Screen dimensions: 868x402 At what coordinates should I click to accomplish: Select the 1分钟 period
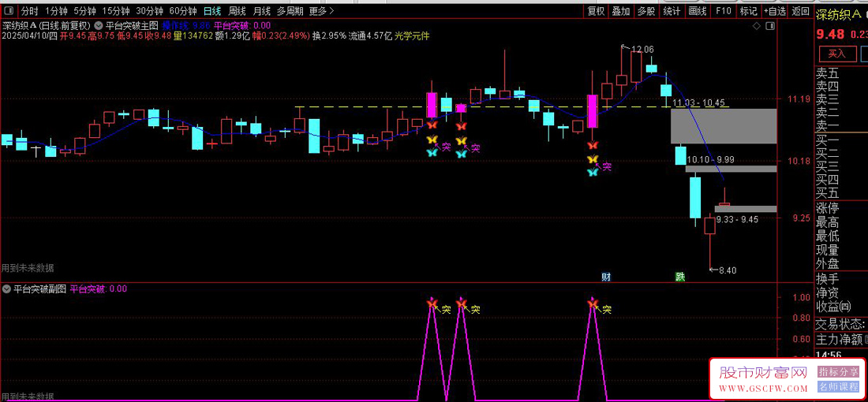56,11
